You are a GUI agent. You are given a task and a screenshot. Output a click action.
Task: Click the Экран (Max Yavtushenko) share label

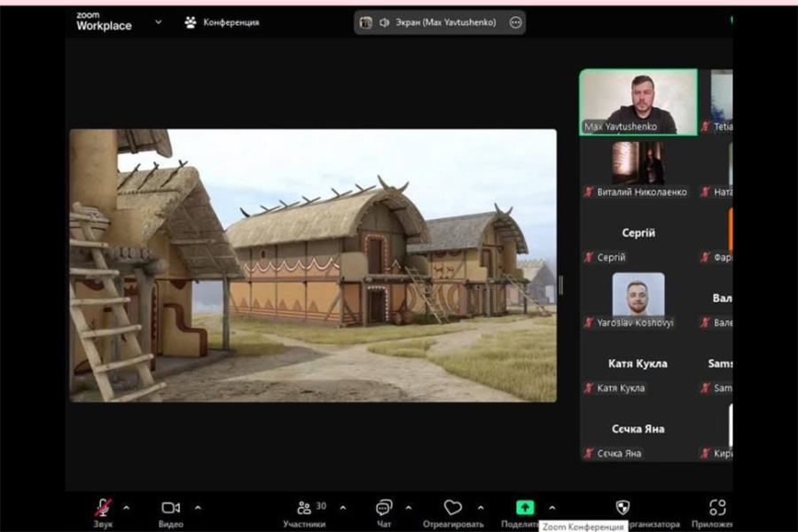pyautogui.click(x=446, y=22)
